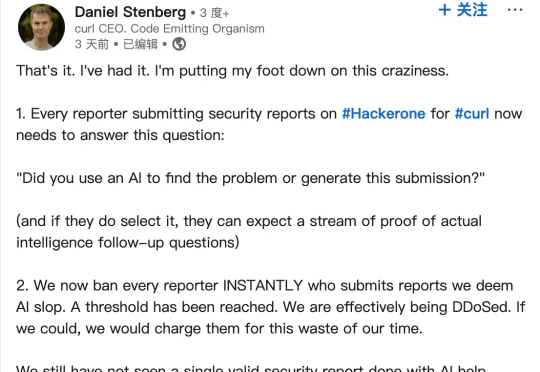The width and height of the screenshot is (540, 372).
Task: Open Daniel Stenberg's profile photo
Action: pyautogui.click(x=41, y=27)
